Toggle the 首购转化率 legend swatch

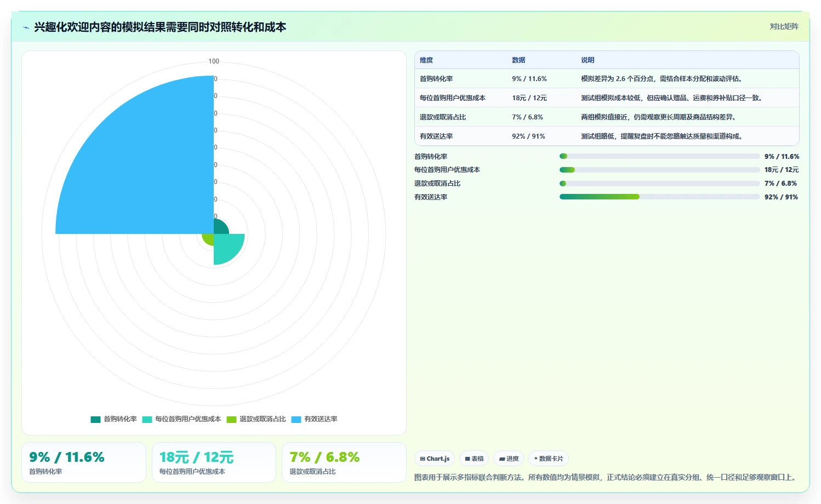95,419
